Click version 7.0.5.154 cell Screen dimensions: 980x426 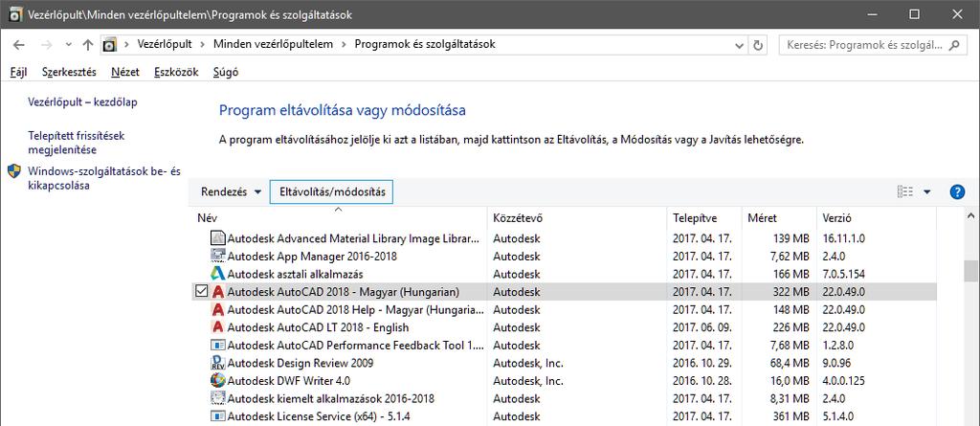click(844, 274)
